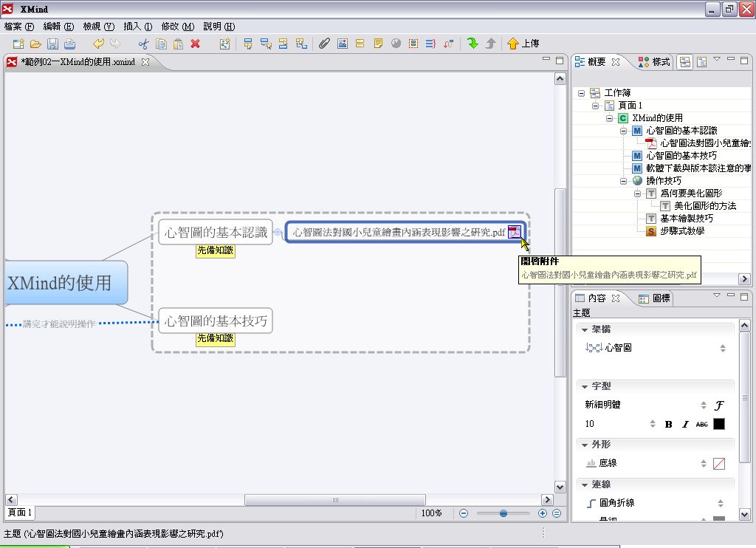The height and width of the screenshot is (548, 756).
Task: Collapse the 操作技巧 outline node
Action: pos(623,181)
